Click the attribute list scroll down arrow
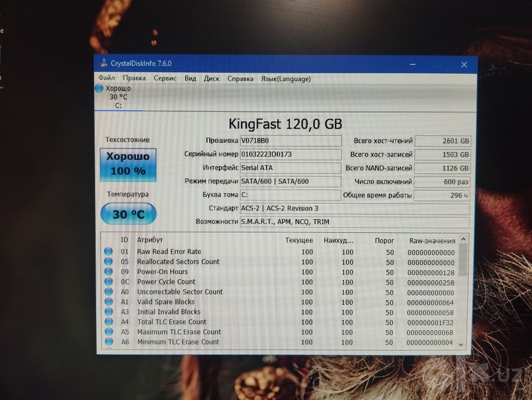Viewport: 532px width, 400px height. coord(461,344)
